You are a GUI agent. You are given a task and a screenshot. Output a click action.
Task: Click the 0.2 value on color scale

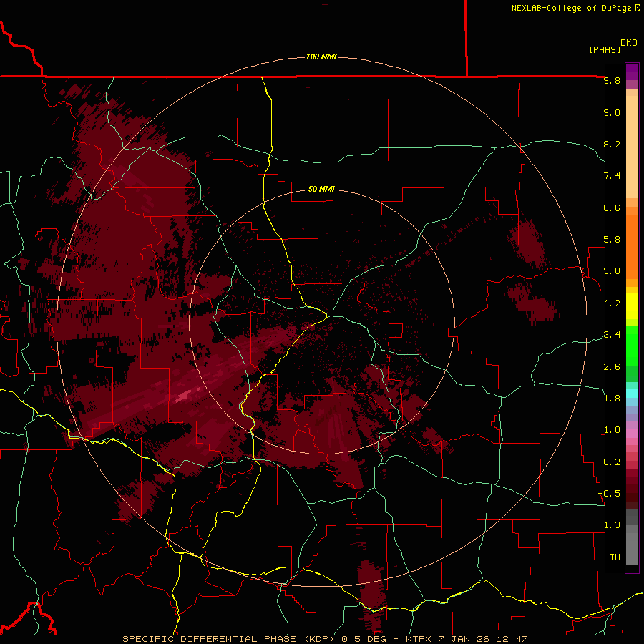coord(612,462)
